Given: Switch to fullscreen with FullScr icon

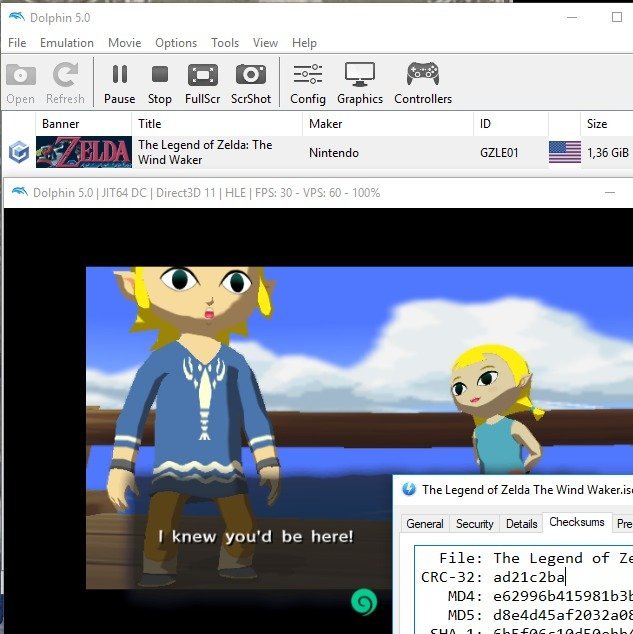Looking at the screenshot, I should (203, 82).
